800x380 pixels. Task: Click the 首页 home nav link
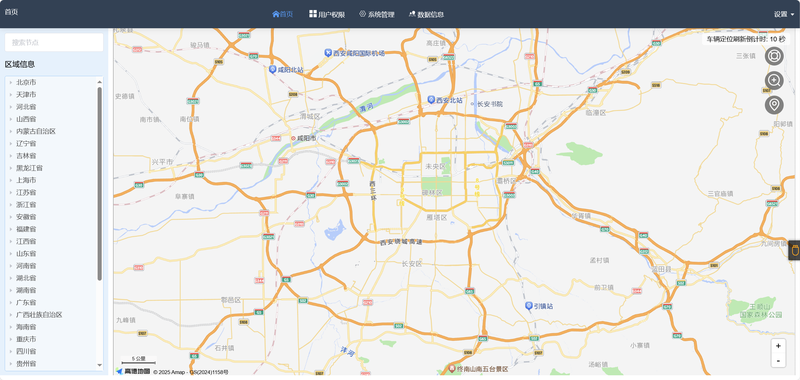click(283, 14)
